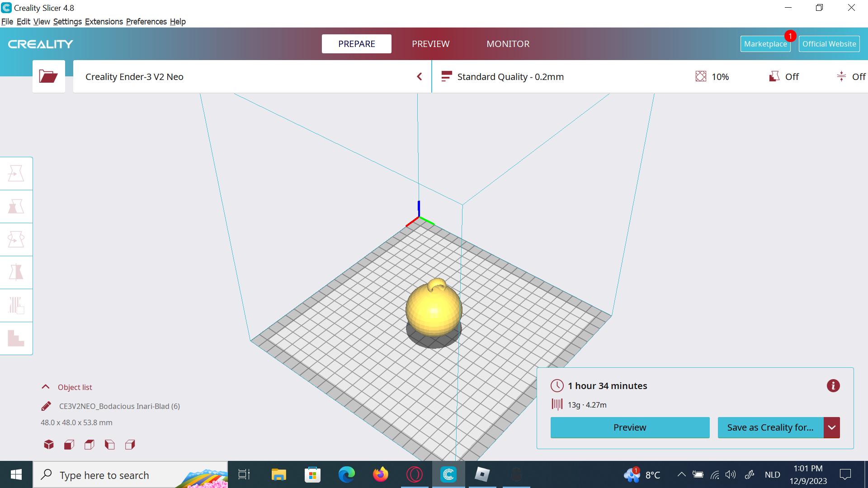Screen dimensions: 868x488
Task: Switch to the front view cube icon
Action: tap(69, 445)
